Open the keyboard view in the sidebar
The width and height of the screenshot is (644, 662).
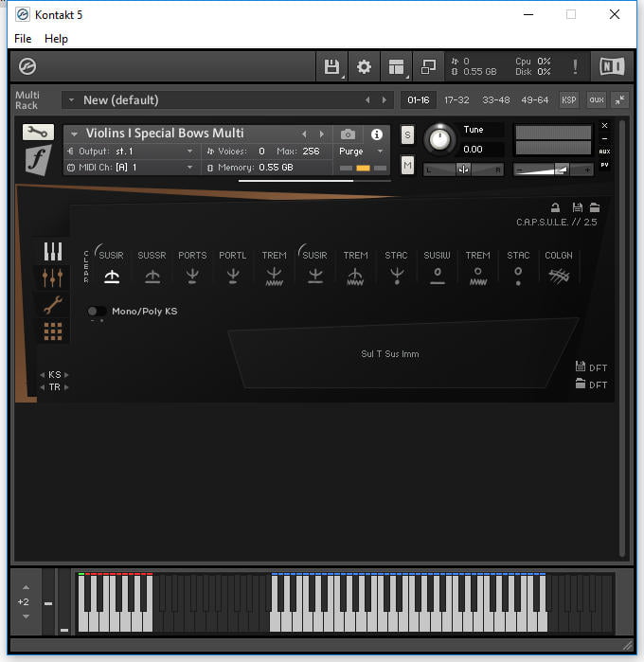point(53,251)
